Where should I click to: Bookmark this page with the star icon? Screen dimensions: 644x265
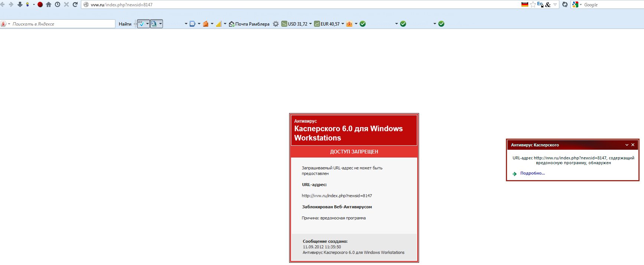(533, 5)
